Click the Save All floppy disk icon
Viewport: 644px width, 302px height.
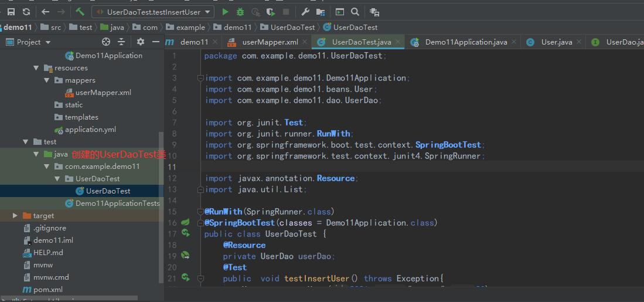point(11,12)
